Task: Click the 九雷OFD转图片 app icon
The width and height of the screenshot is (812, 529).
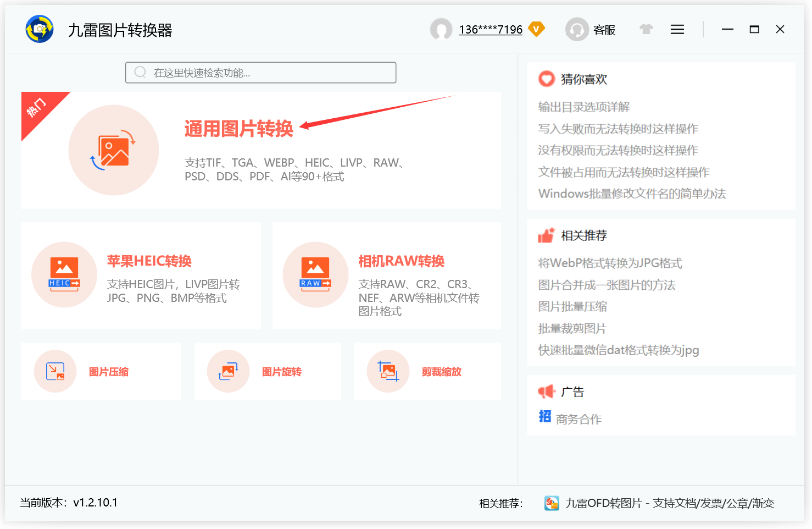Action: [x=552, y=503]
